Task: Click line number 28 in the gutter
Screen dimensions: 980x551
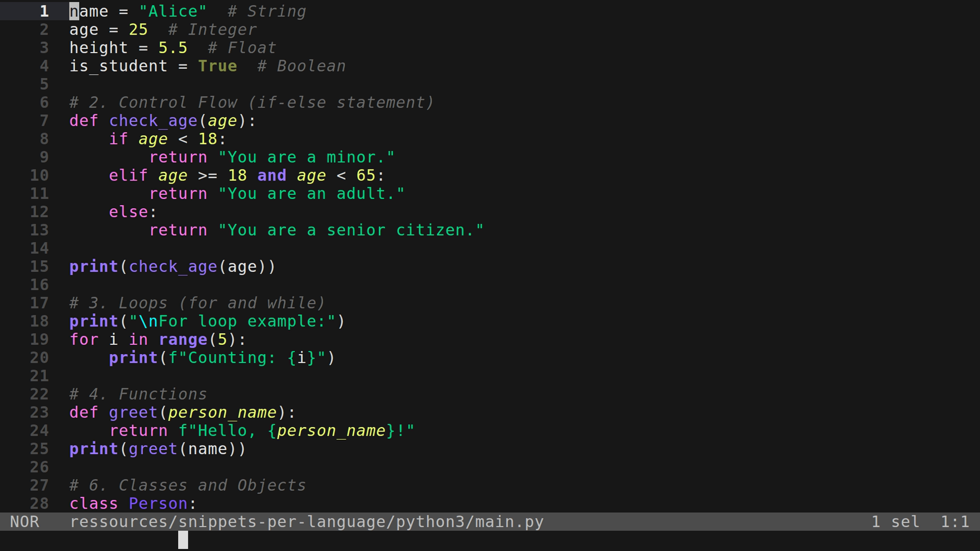Action: (38, 503)
